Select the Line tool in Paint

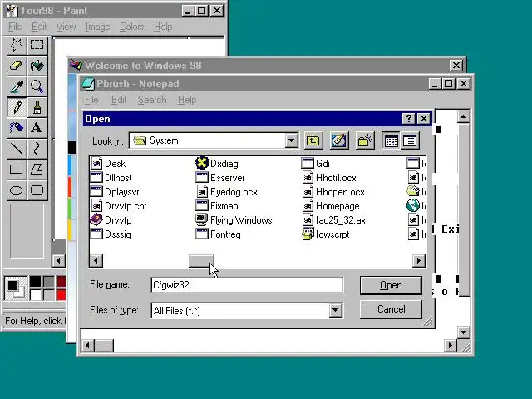(17, 149)
